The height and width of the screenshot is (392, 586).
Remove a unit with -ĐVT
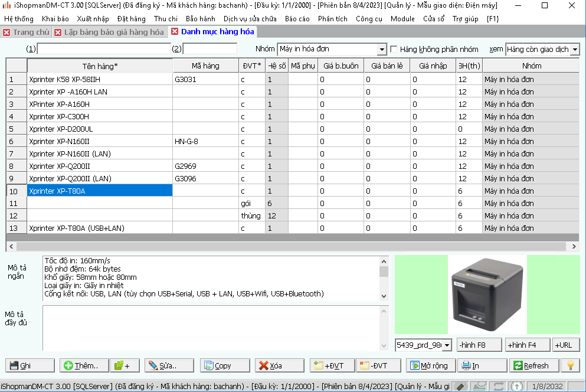(378, 365)
